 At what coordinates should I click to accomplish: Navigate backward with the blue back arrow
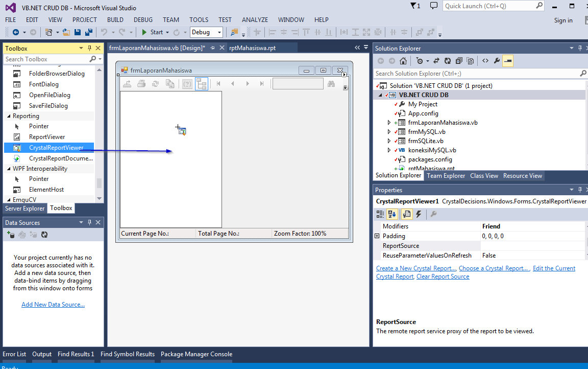pyautogui.click(x=15, y=32)
